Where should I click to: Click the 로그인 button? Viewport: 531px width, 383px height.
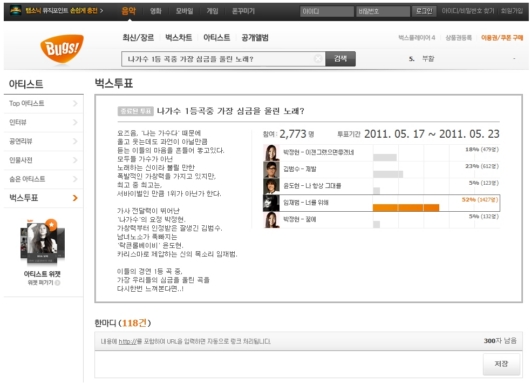[x=424, y=11]
